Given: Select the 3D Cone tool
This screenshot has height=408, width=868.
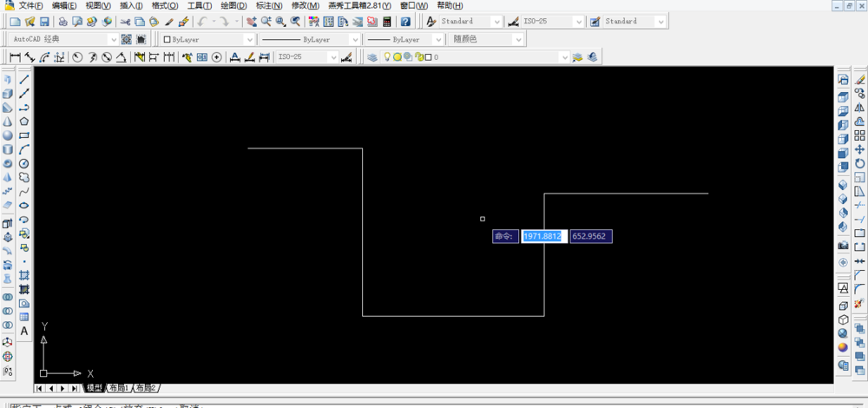Looking at the screenshot, I should (x=8, y=122).
